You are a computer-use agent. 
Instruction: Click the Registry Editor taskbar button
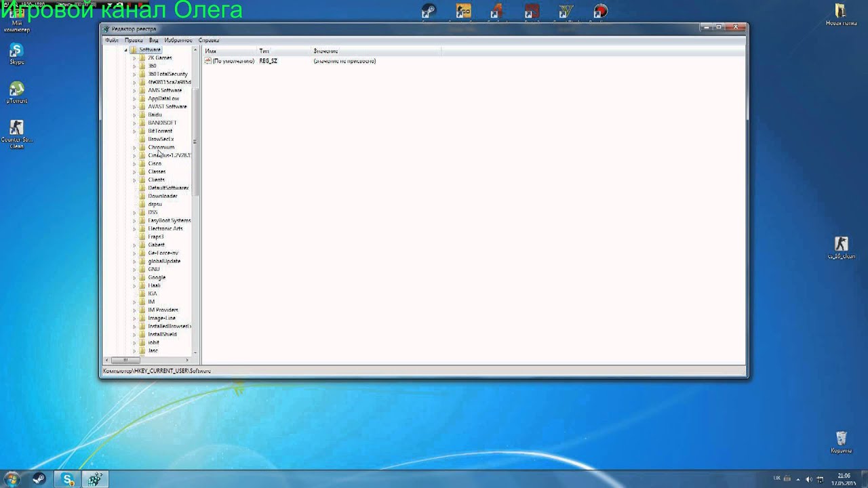[95, 479]
